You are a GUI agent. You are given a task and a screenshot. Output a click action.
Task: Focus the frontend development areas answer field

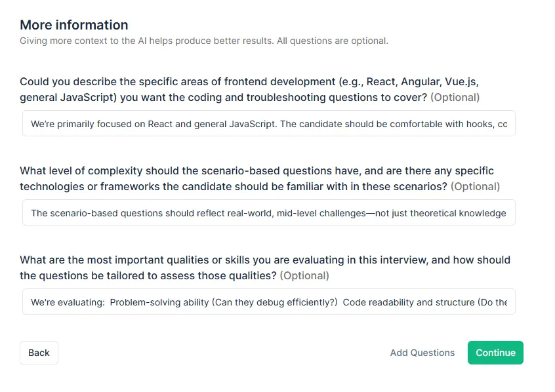tap(269, 124)
